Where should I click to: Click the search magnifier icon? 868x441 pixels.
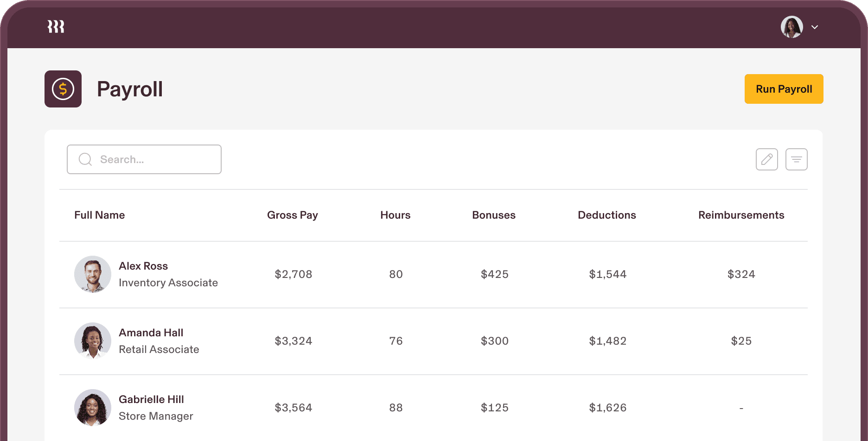85,159
